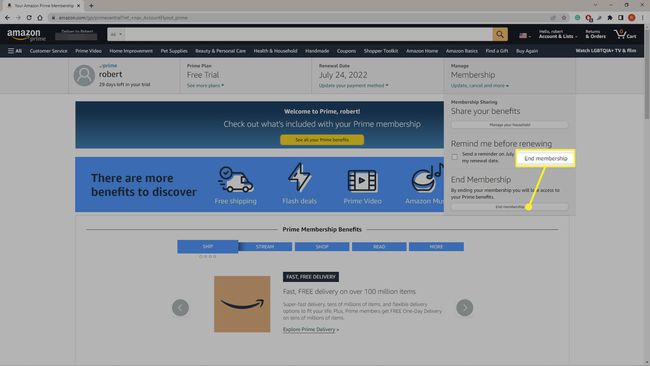650x366 pixels.
Task: Click browser back arrow
Action: (7, 17)
